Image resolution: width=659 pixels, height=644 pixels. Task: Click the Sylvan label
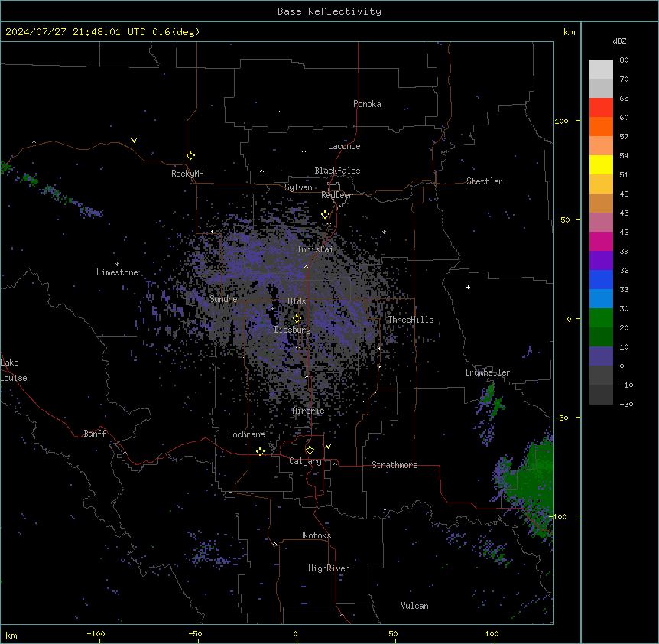(298, 187)
